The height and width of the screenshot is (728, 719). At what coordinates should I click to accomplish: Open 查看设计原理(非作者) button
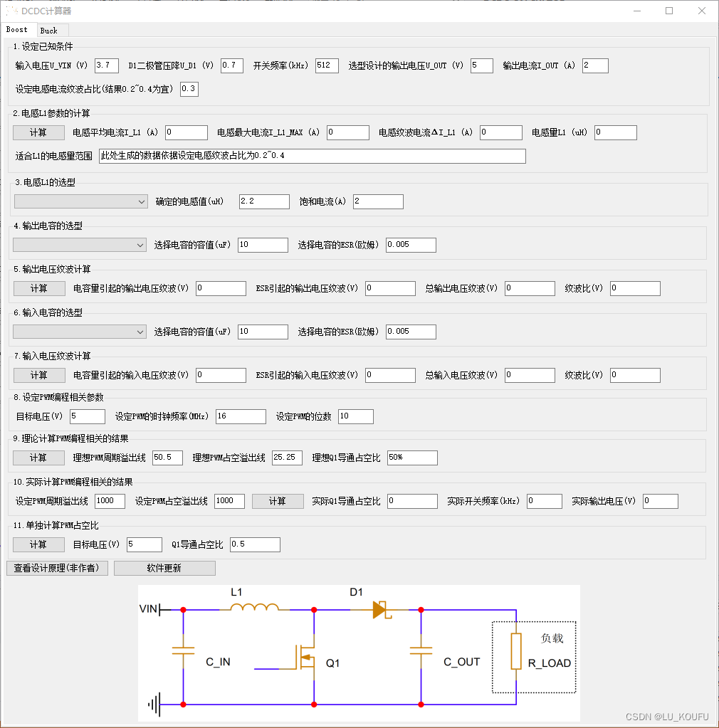(x=57, y=569)
